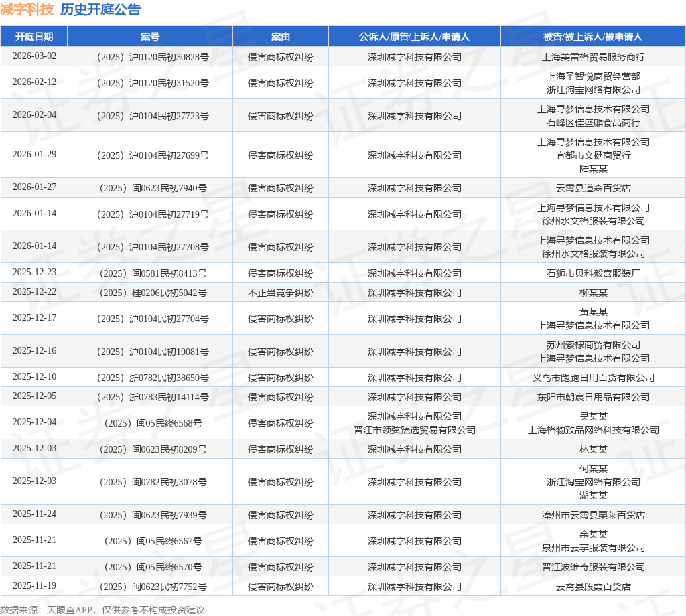
Task: Click defendant 上海圣智悦商贸经营部
Action: (594, 76)
